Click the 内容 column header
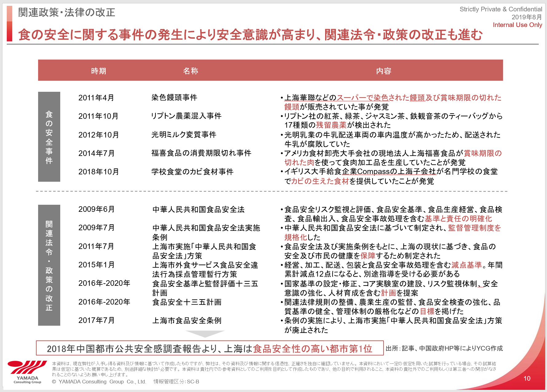The image size is (547, 392). point(384,71)
